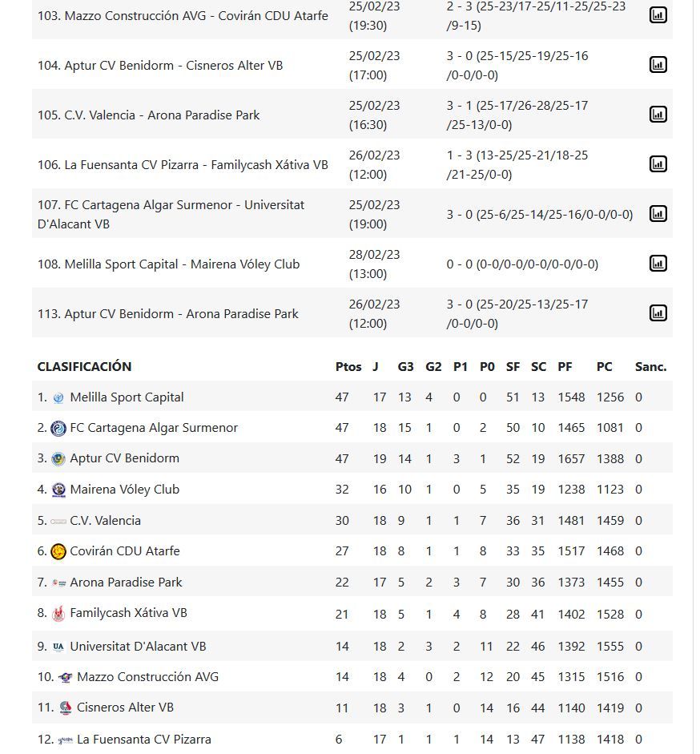Image resolution: width=700 pixels, height=754 pixels.
Task: Click Covirán CDU Atarfe team logo
Action: (x=58, y=551)
